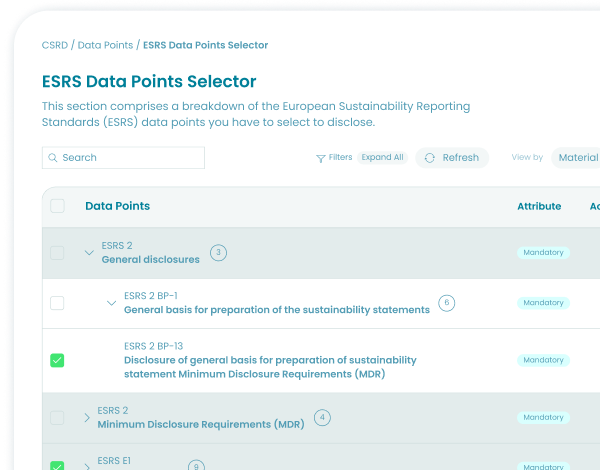Click the Refresh button

452,158
